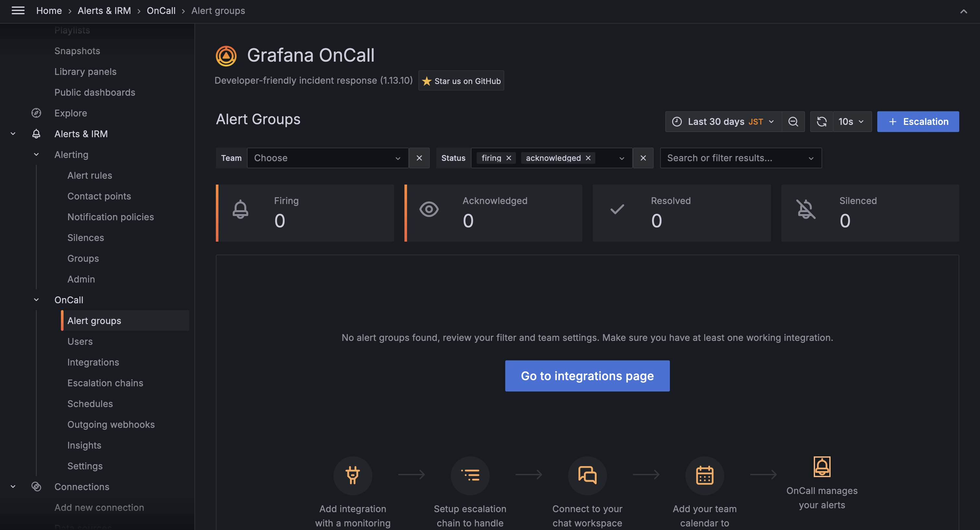Click the Connections sidebar icon

click(x=36, y=487)
